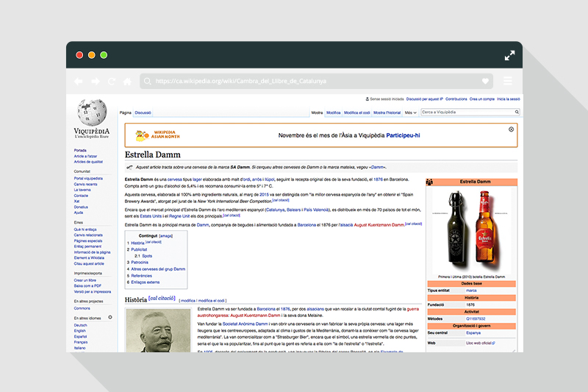Click August Kuentzmann Damm red link in intro
Viewport: 588px width, 392px height.
379,225
